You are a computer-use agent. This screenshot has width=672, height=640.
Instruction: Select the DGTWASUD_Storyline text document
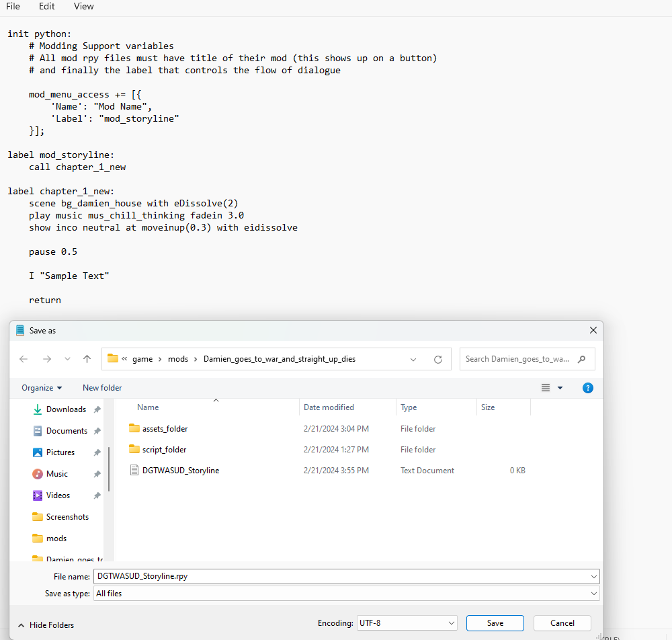[180, 471]
